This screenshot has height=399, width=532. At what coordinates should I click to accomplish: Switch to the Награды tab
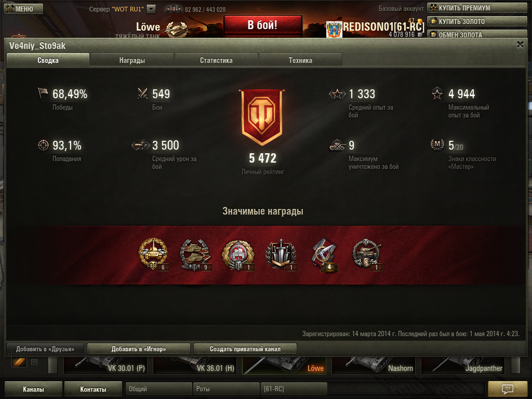(132, 60)
